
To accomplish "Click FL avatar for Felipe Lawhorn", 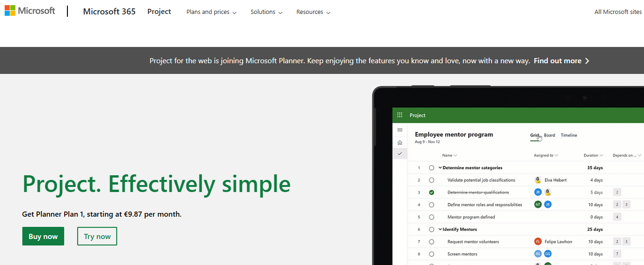I will click(x=538, y=242).
